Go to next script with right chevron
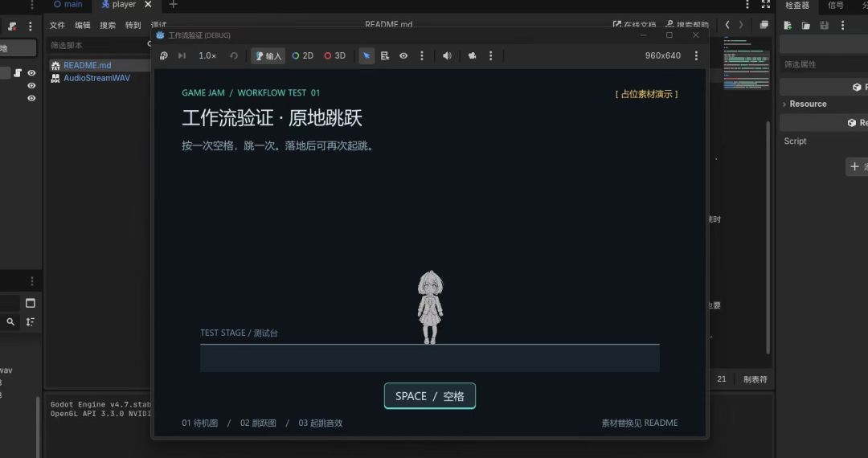This screenshot has height=458, width=868. [741, 25]
